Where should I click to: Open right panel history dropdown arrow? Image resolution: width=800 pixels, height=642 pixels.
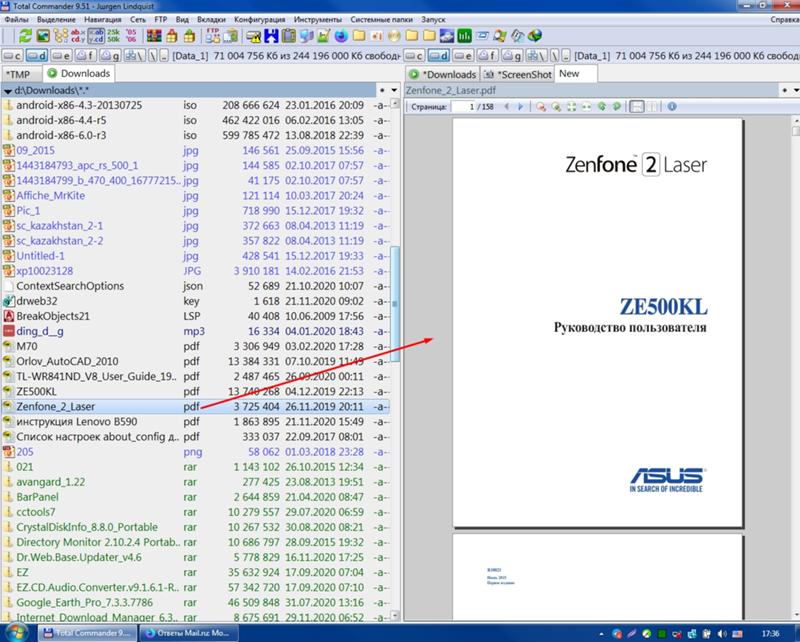click(796, 90)
